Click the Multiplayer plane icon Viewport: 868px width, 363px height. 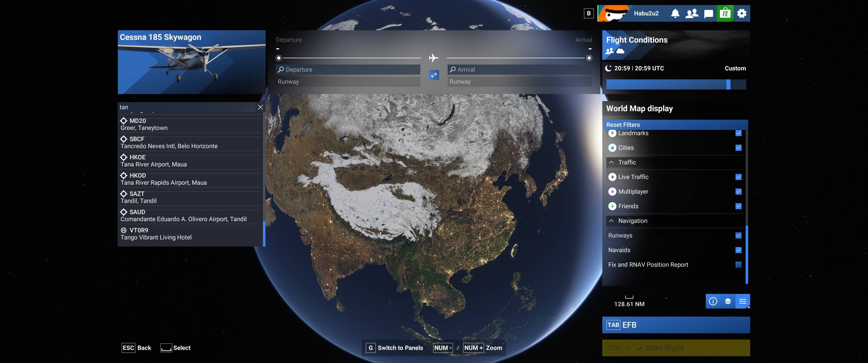[612, 192]
